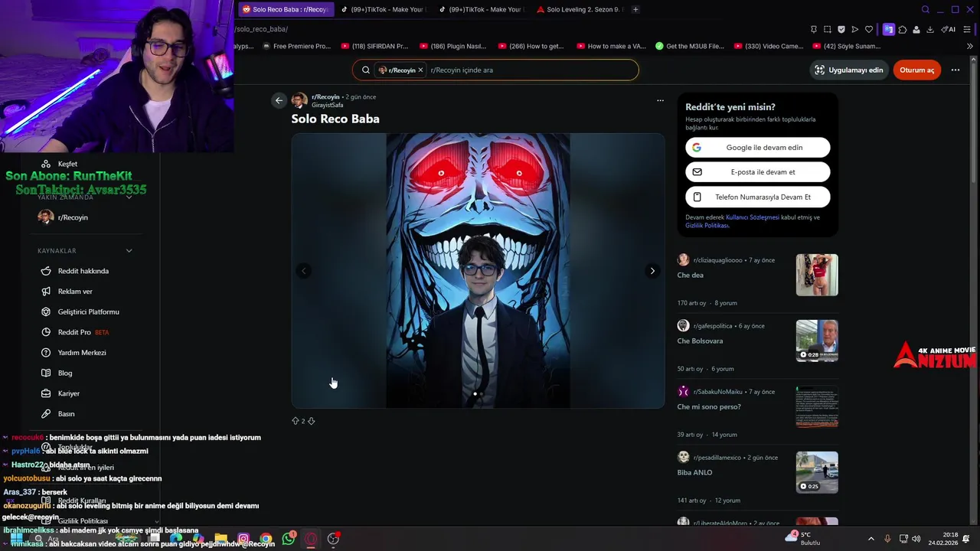
Task: Switch to the Solo Reco Baba tab
Action: click(286, 9)
